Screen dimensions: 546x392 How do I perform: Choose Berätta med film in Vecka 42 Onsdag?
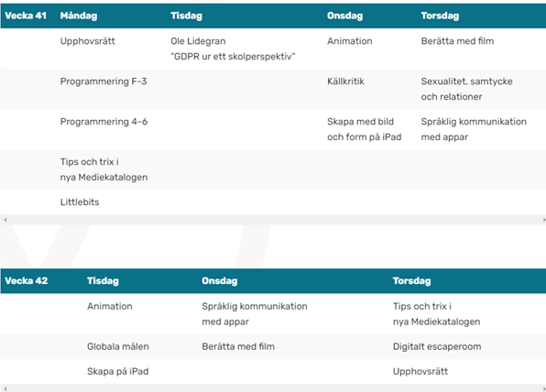[x=238, y=347]
